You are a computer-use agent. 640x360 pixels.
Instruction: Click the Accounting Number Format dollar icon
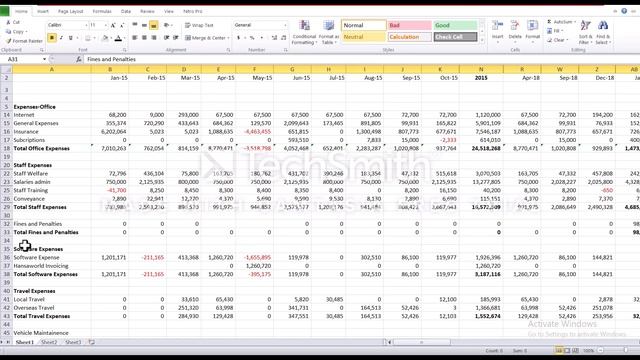click(238, 38)
